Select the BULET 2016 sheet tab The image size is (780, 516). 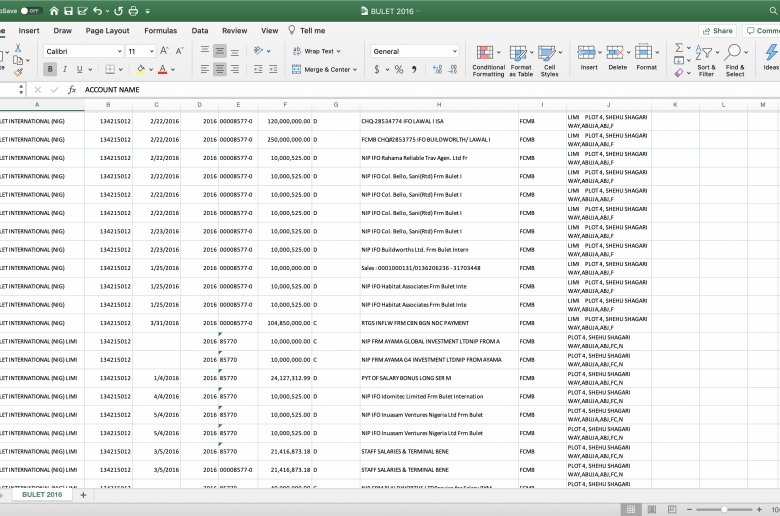pos(42,495)
